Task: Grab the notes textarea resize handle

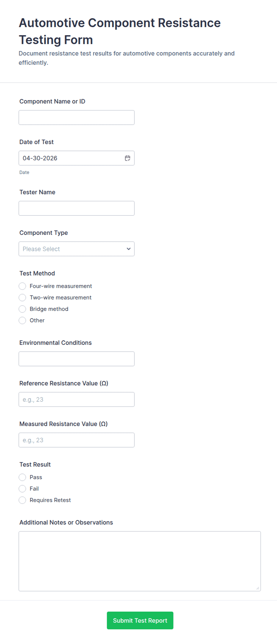Action: 258,588
